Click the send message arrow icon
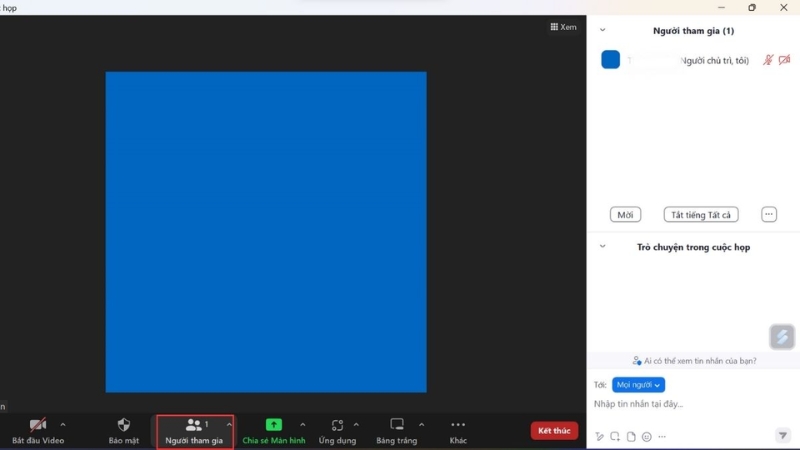Image resolution: width=800 pixels, height=450 pixels. [783, 436]
